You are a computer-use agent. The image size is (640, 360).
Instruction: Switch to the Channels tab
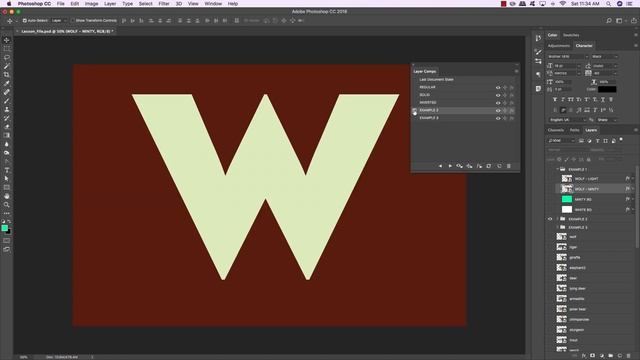556,130
